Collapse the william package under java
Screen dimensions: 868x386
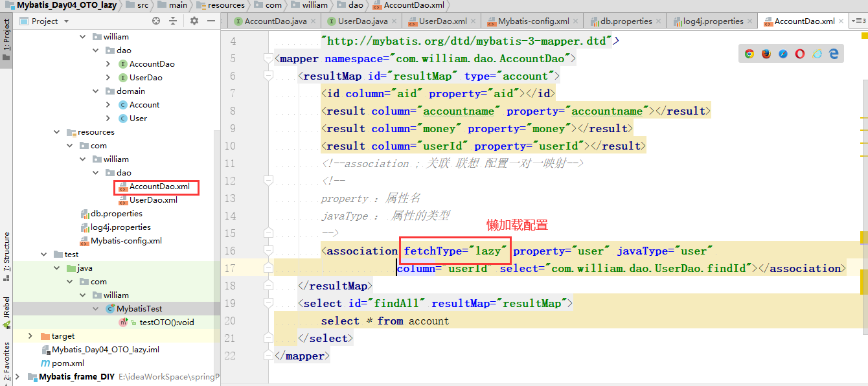[82, 37]
